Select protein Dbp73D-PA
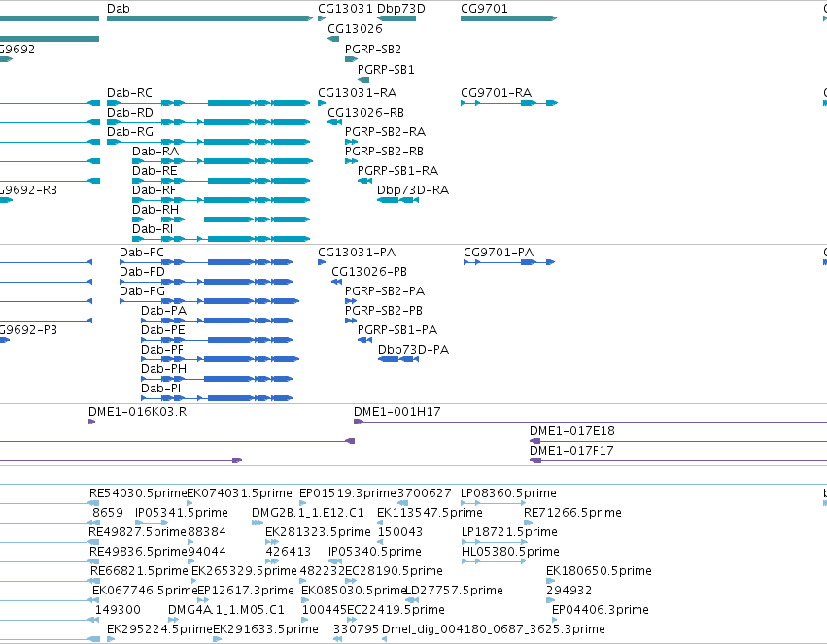The height and width of the screenshot is (644, 827). coord(398,359)
